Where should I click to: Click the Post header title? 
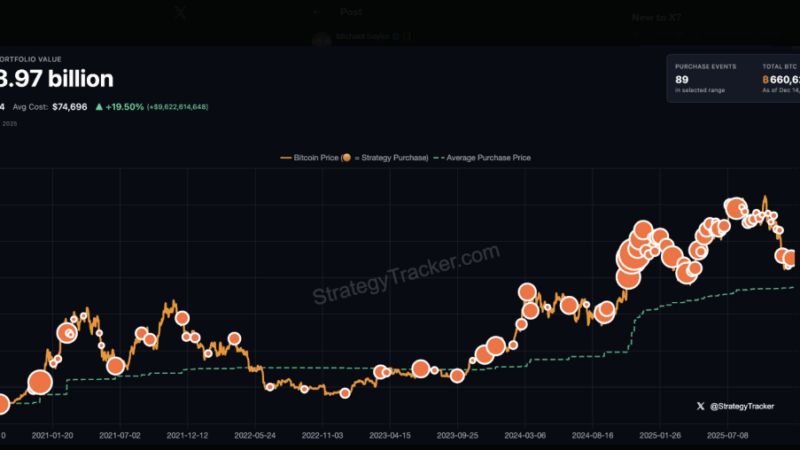click(x=351, y=12)
